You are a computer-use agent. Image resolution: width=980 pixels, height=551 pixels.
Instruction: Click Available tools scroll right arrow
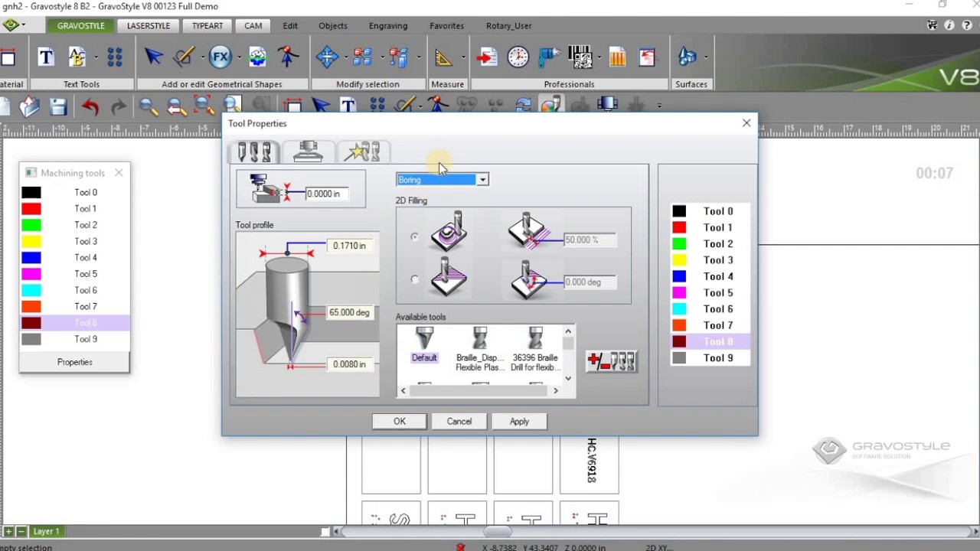click(x=556, y=391)
